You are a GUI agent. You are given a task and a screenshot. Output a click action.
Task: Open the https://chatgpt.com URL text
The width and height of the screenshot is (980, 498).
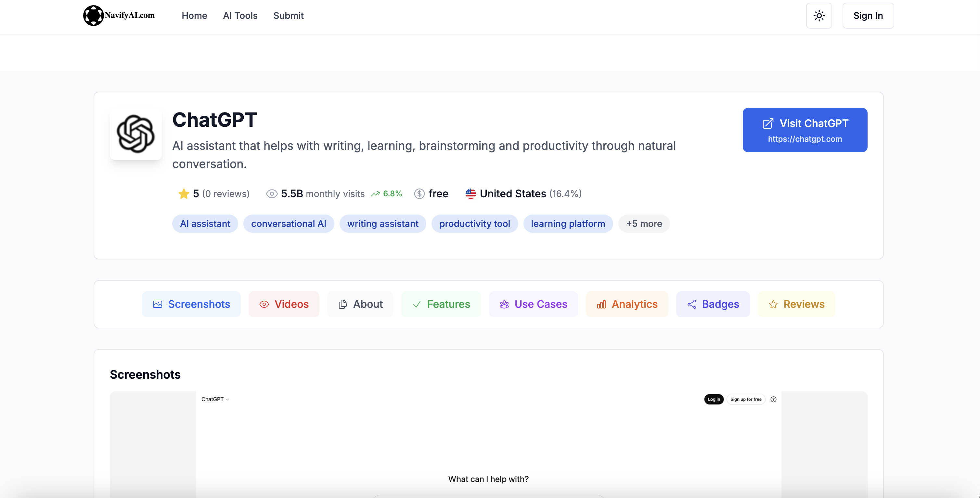click(x=805, y=139)
